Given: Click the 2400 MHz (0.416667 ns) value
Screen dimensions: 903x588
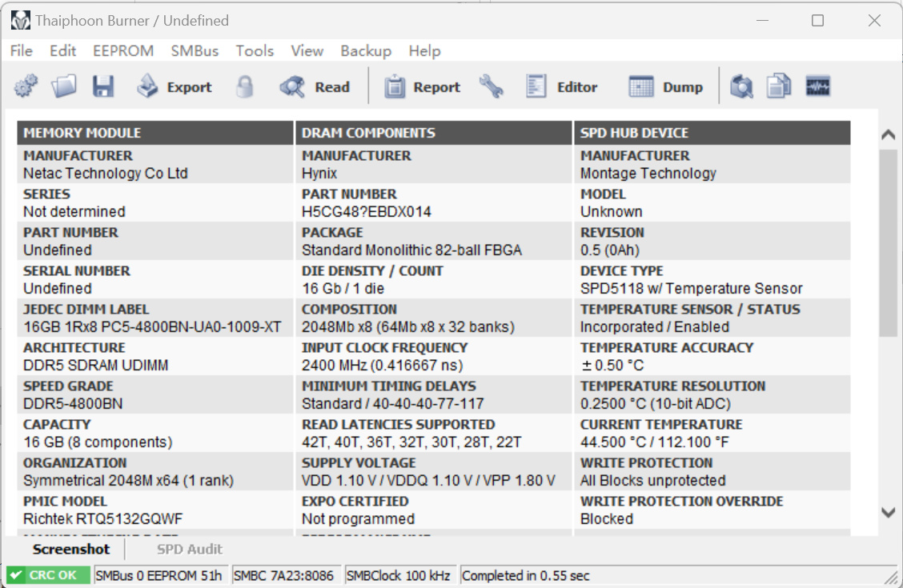Looking at the screenshot, I should coord(383,366).
